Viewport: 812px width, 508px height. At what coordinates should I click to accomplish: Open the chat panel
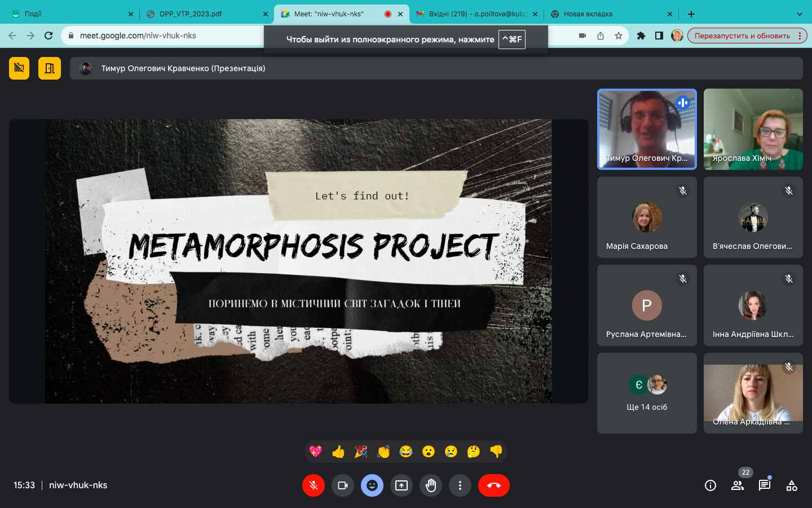click(x=765, y=485)
